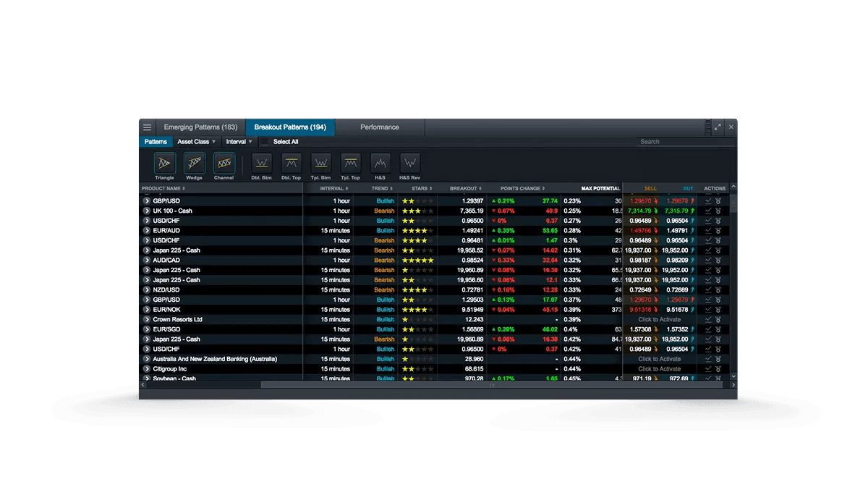Open the hamburger menu in the top-left corner

pos(147,127)
